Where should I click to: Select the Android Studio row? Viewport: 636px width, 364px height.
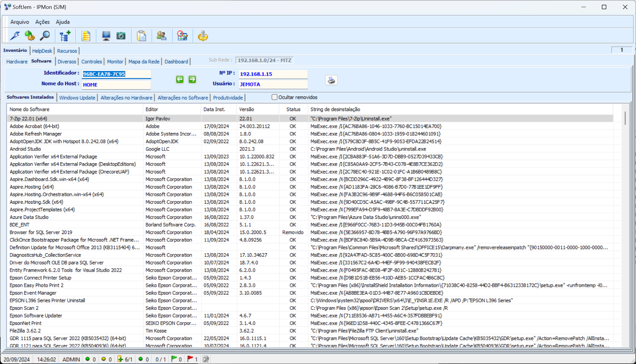pos(310,149)
